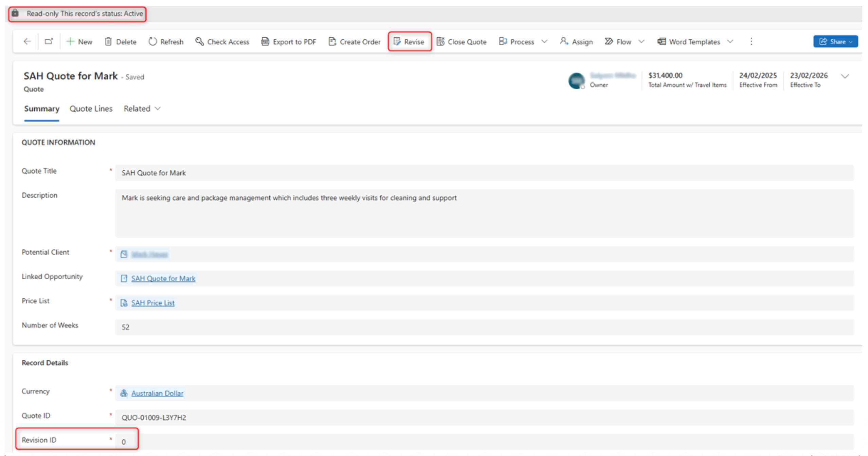
Task: Open the more commands overflow menu
Action: (x=751, y=41)
